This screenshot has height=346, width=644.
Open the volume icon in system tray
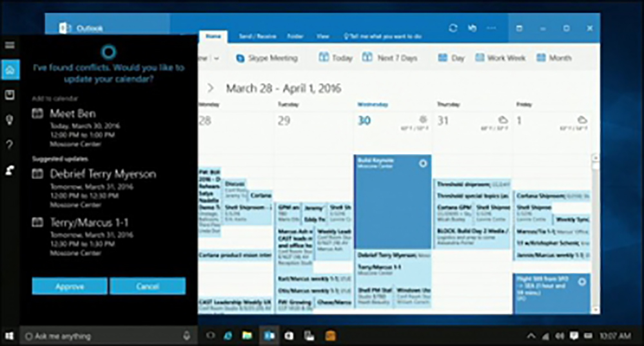(x=560, y=336)
